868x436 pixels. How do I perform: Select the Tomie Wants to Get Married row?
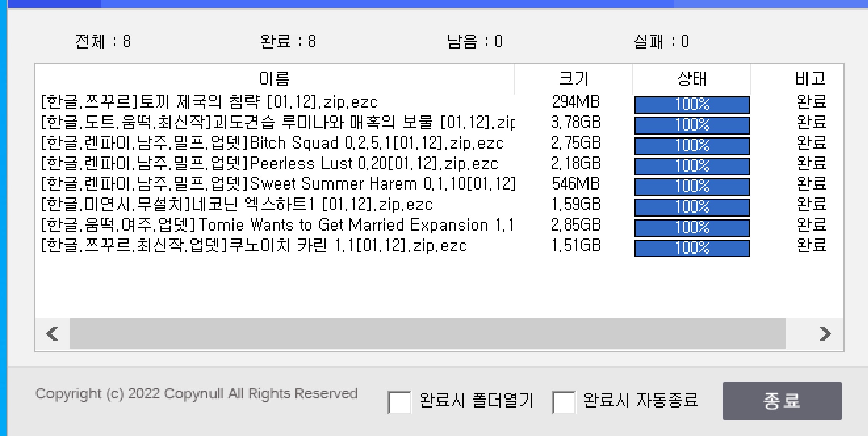pyautogui.click(x=277, y=225)
